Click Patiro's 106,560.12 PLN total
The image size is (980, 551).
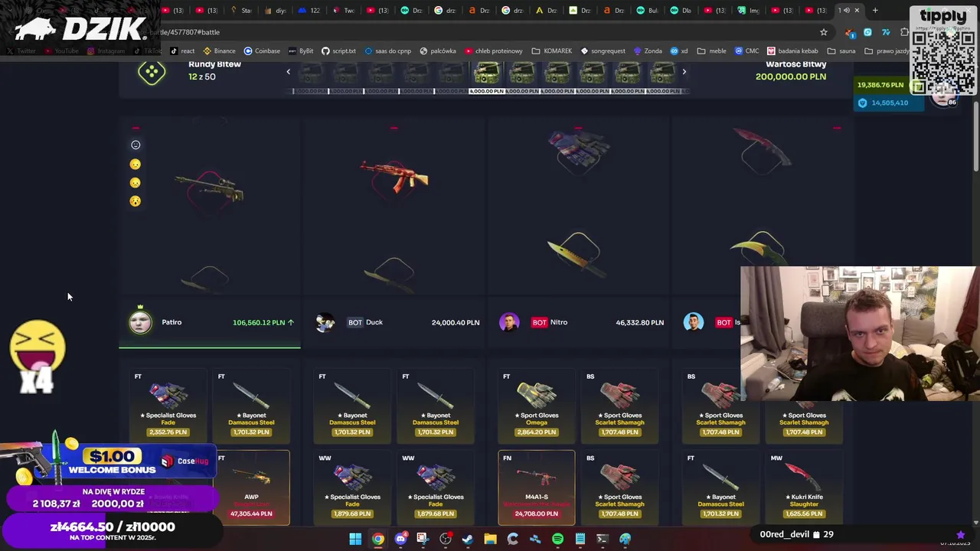click(259, 322)
